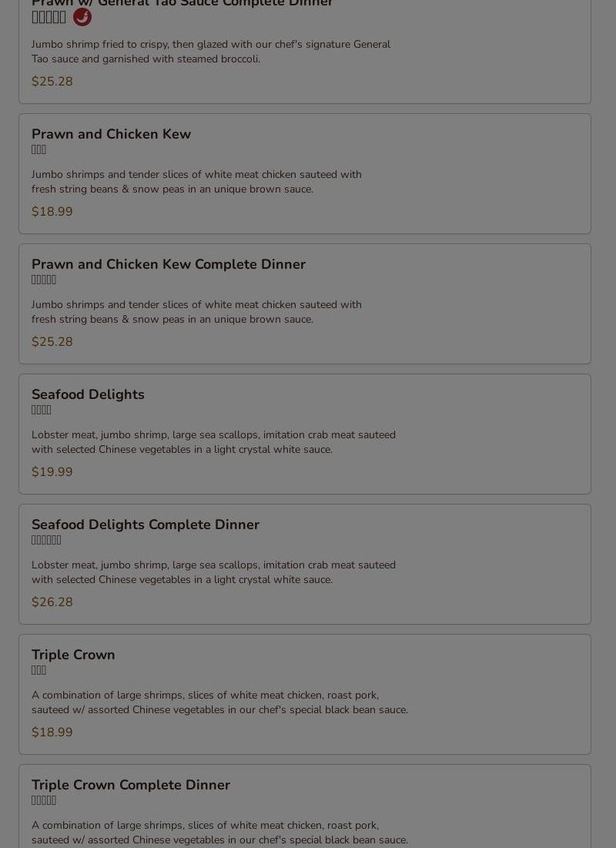Select Prawn and Chicken Kew Complete Dinner title
This screenshot has height=848, width=616.
click(x=168, y=264)
